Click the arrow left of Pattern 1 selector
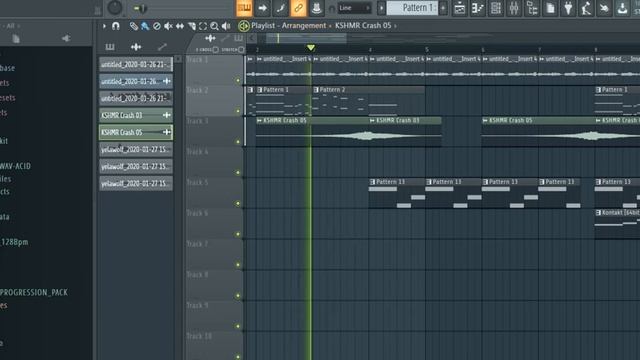The height and width of the screenshot is (360, 640). pos(381,8)
